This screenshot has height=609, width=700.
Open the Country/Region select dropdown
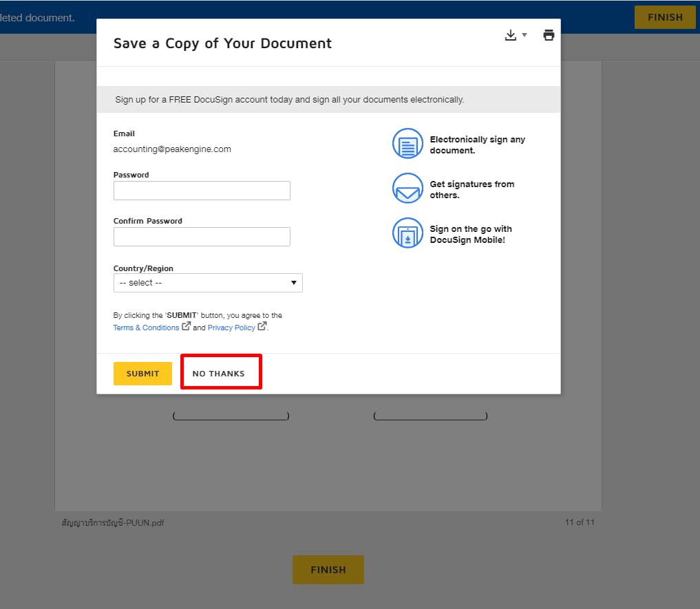(x=208, y=283)
